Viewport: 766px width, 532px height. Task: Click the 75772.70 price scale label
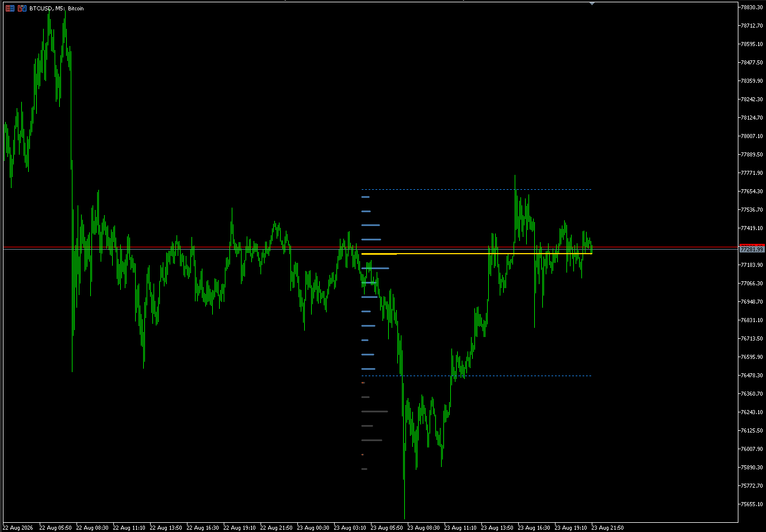coord(752,485)
